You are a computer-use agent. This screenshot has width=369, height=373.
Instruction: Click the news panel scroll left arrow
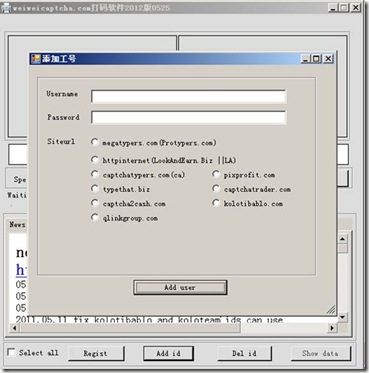pos(14,328)
